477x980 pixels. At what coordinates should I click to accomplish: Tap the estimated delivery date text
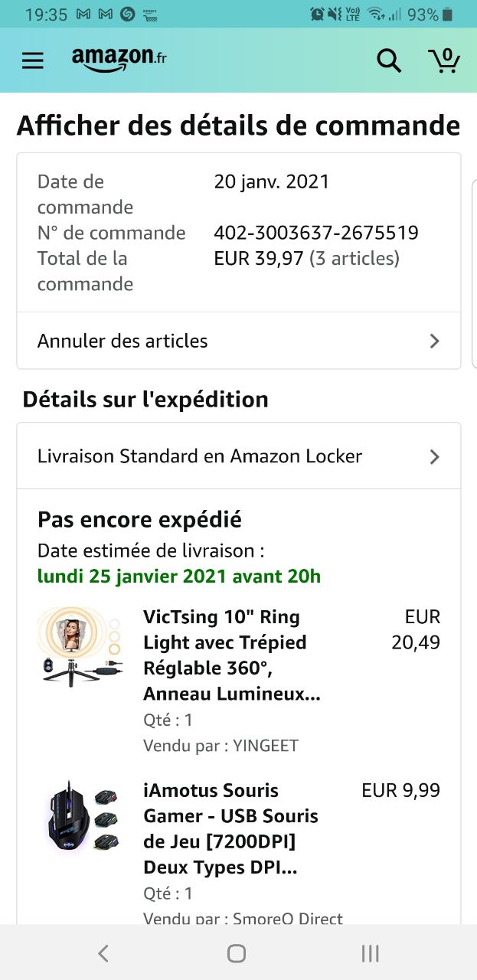[179, 577]
